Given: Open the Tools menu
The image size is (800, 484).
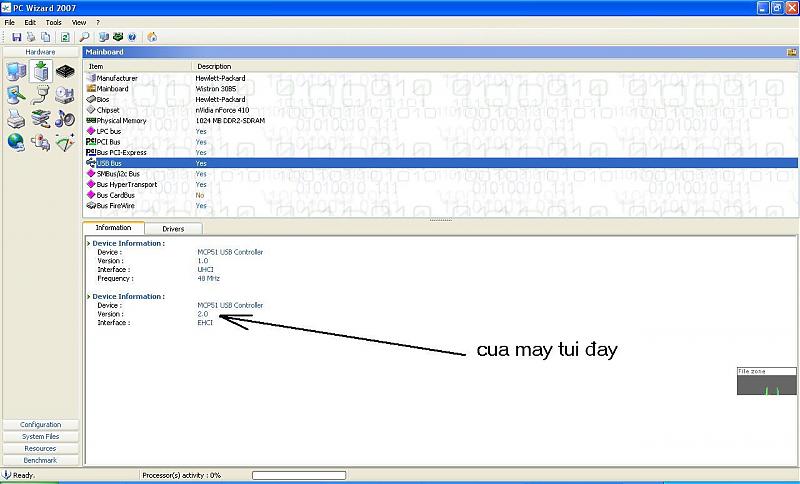Looking at the screenshot, I should 53,22.
